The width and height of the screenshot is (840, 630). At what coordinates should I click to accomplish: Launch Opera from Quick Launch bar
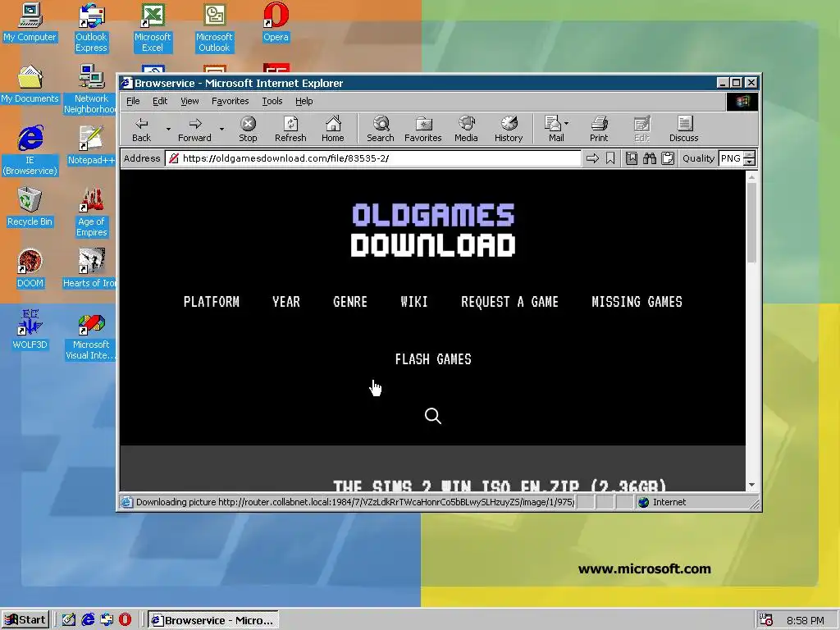(x=125, y=620)
